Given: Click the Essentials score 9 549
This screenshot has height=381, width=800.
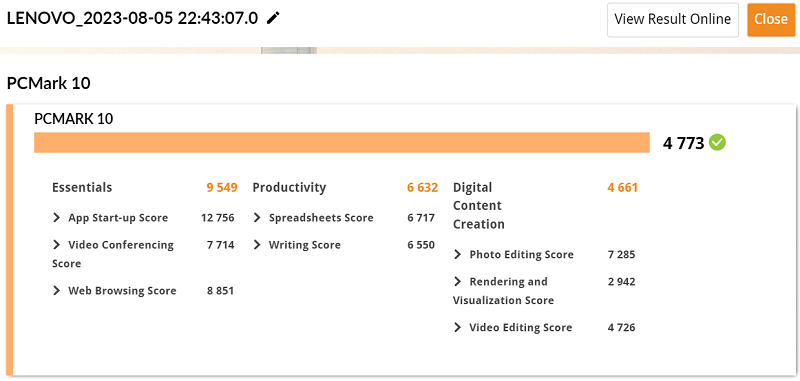Looking at the screenshot, I should 222,187.
